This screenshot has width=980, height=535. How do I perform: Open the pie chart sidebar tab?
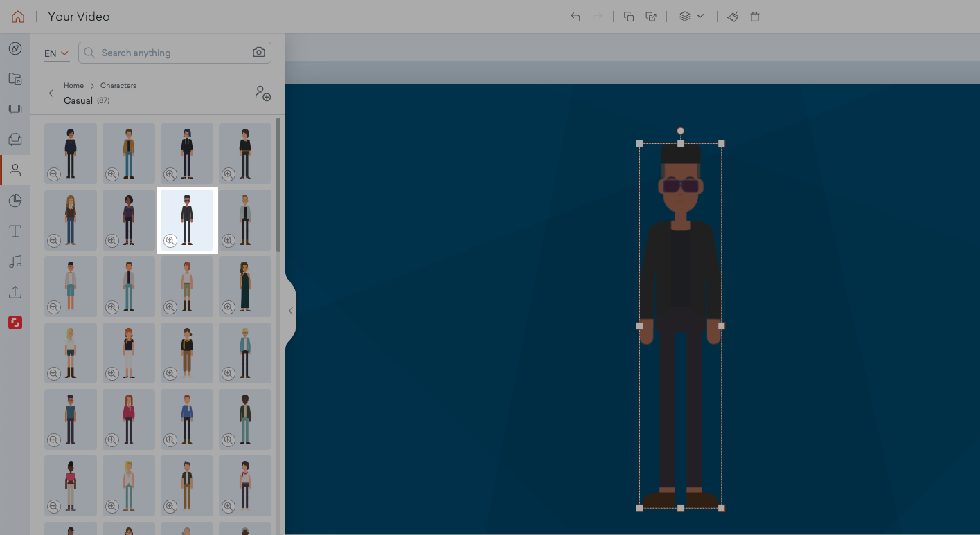[15, 201]
